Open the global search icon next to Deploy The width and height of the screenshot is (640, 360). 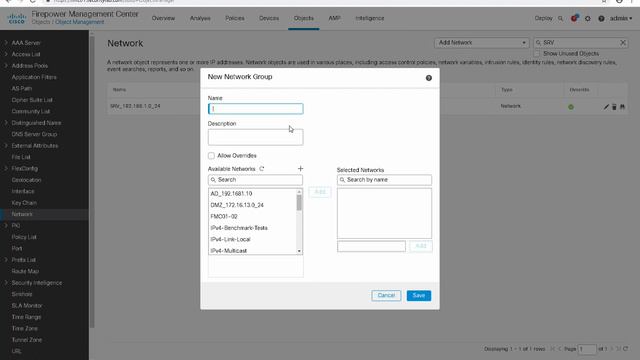(x=560, y=18)
